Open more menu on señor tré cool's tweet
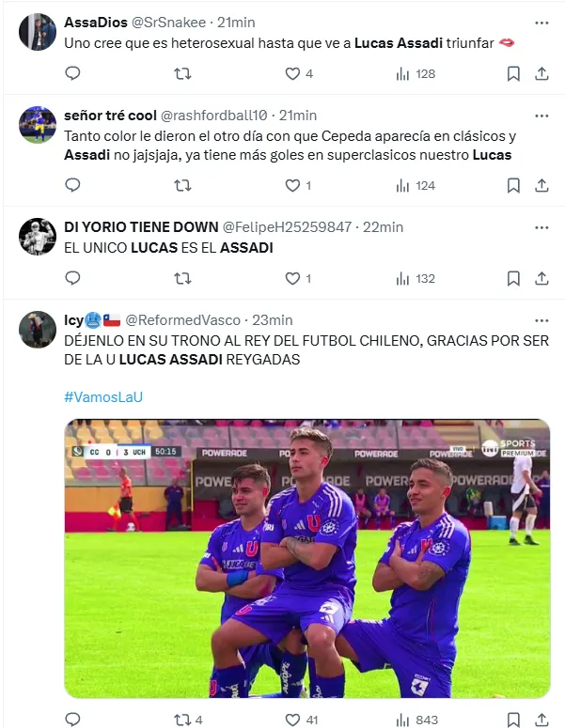The width and height of the screenshot is (565, 728). [541, 116]
